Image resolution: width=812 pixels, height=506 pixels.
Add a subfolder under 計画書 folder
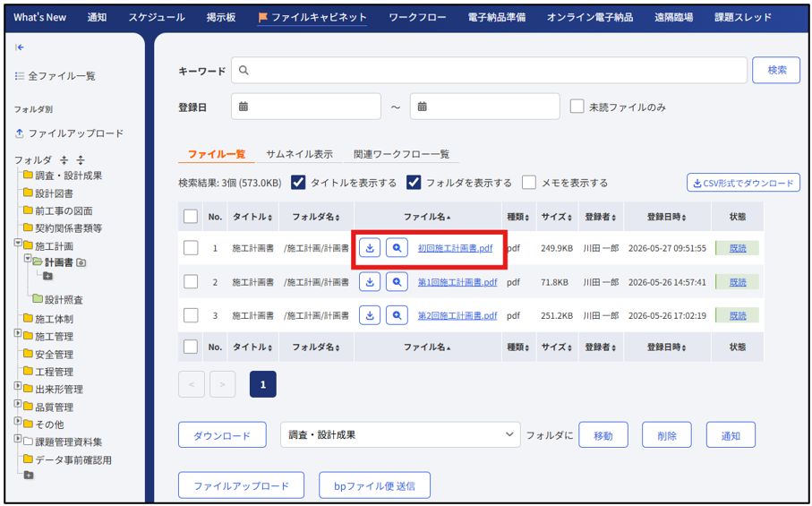tap(47, 276)
